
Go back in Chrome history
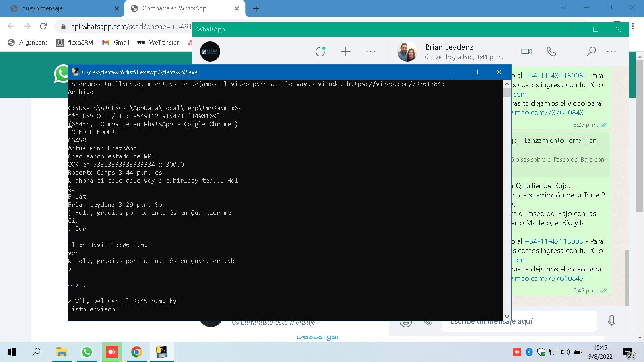pyautogui.click(x=11, y=26)
